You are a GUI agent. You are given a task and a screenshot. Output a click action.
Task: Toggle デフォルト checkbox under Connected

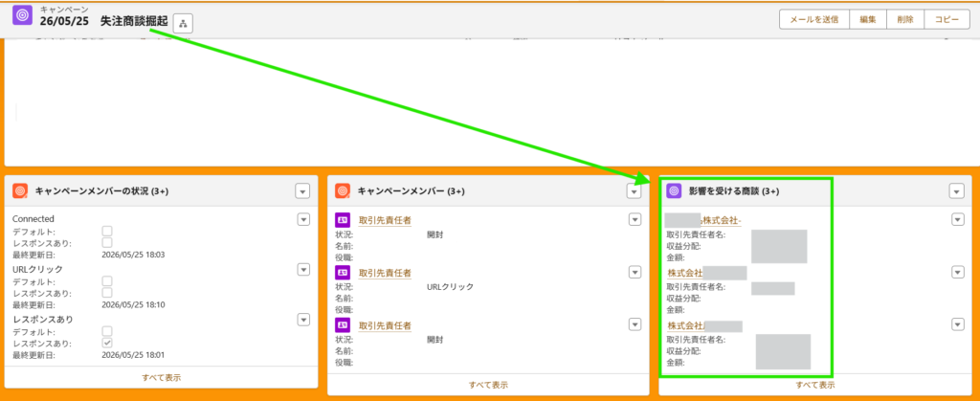[x=107, y=232]
